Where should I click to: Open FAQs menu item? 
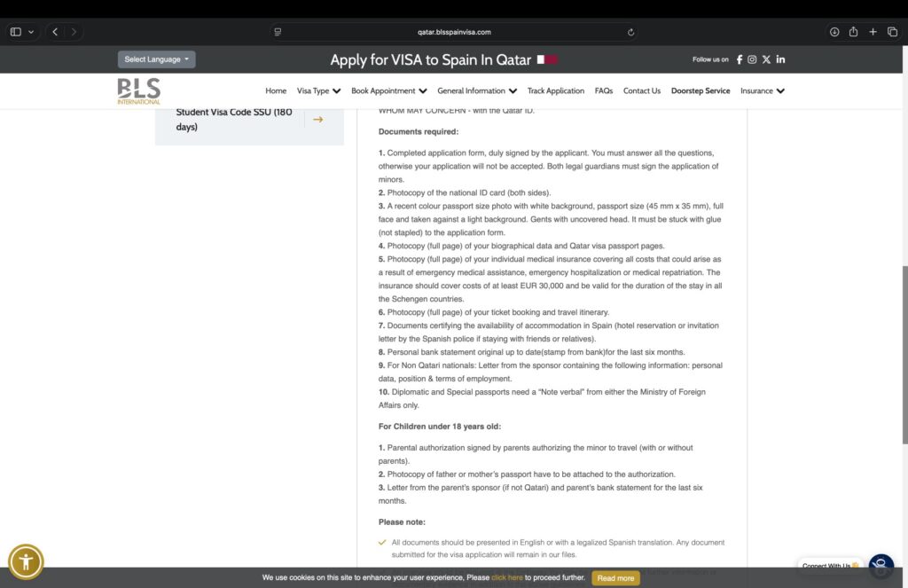point(603,91)
